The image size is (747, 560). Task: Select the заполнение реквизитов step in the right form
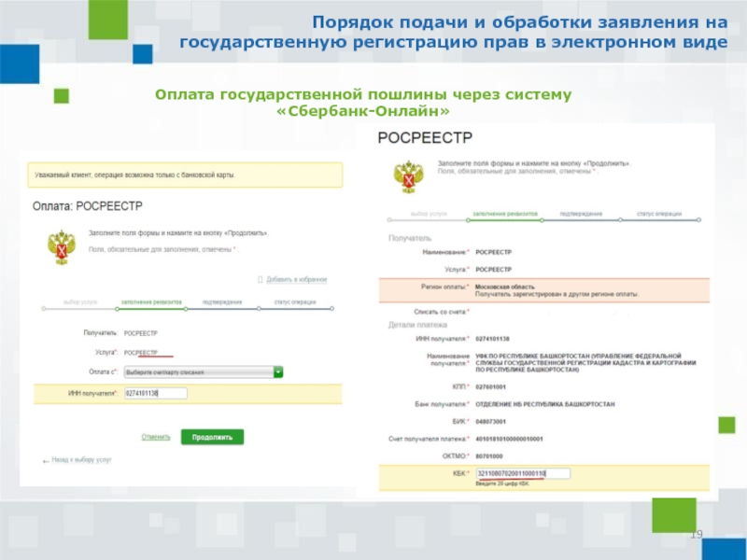pos(505,214)
